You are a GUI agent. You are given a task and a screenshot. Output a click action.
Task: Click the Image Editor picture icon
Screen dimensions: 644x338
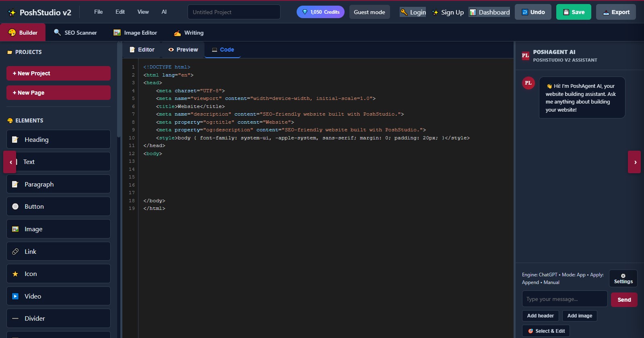click(117, 33)
